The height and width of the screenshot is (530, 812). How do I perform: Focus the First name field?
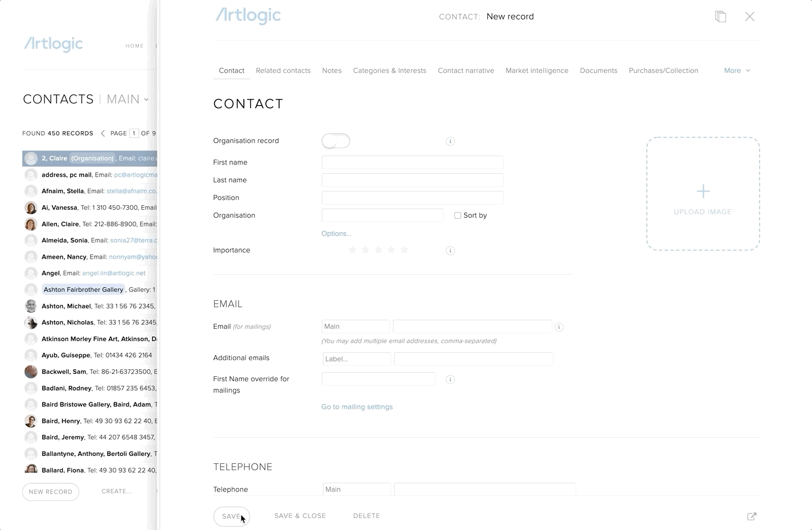(413, 162)
